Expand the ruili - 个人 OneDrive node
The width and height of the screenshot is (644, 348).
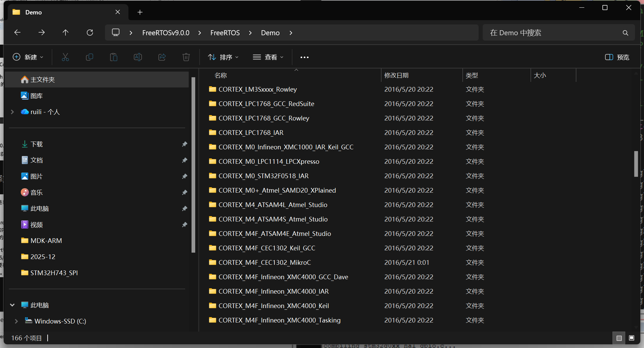12,112
